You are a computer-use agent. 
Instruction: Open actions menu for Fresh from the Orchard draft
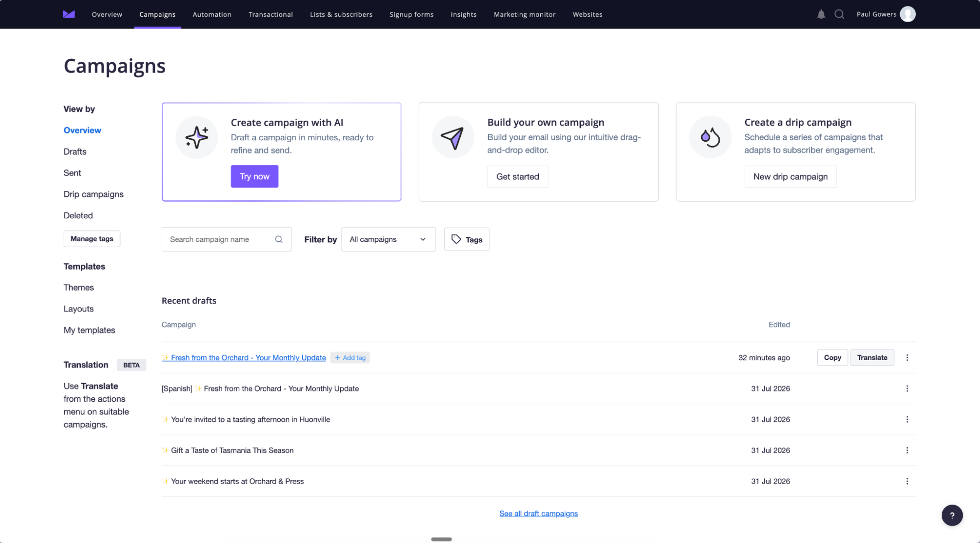coord(907,358)
